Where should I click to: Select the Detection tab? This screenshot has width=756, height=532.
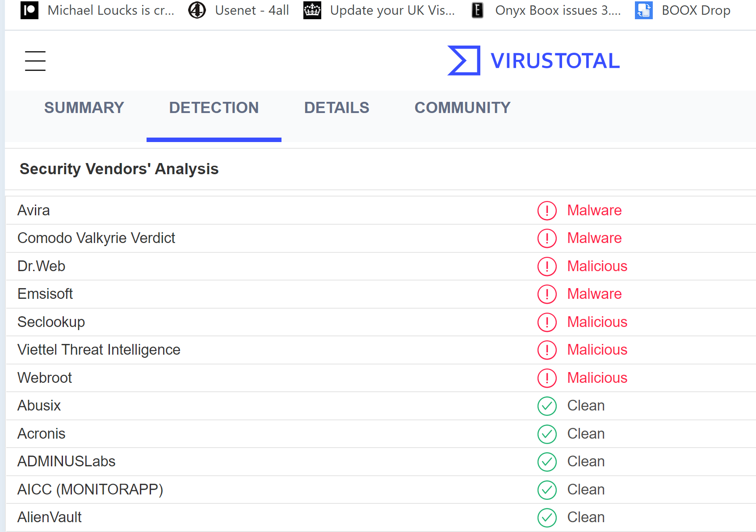click(x=214, y=108)
